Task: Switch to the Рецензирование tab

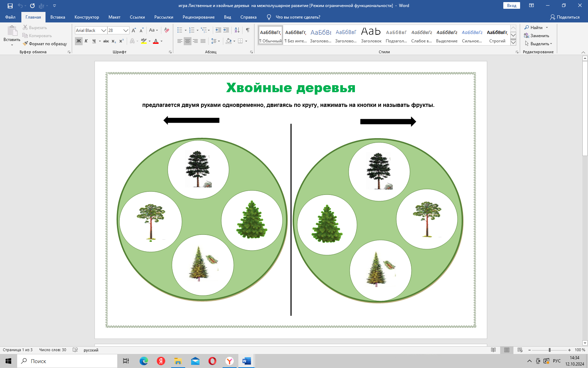Action: click(x=198, y=17)
